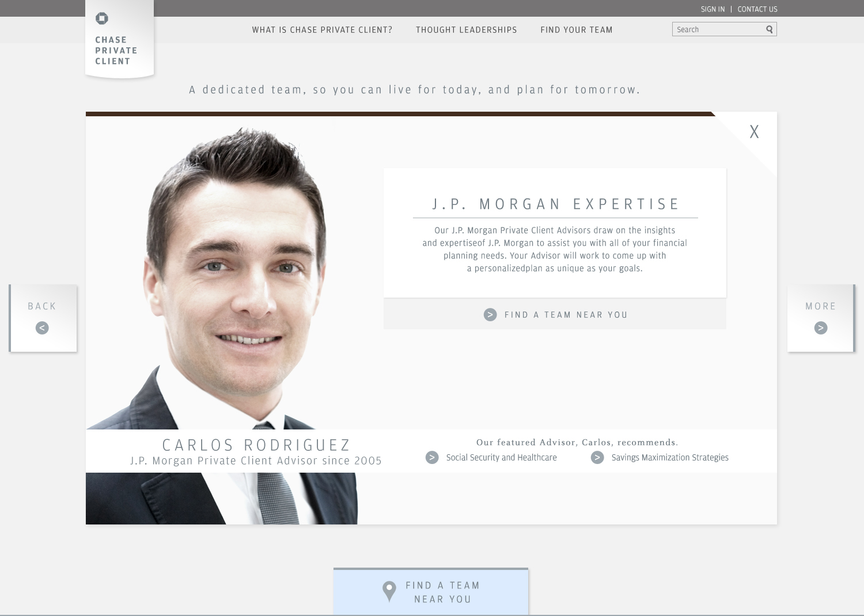
Task: Click the search magnifier icon
Action: pyautogui.click(x=769, y=29)
